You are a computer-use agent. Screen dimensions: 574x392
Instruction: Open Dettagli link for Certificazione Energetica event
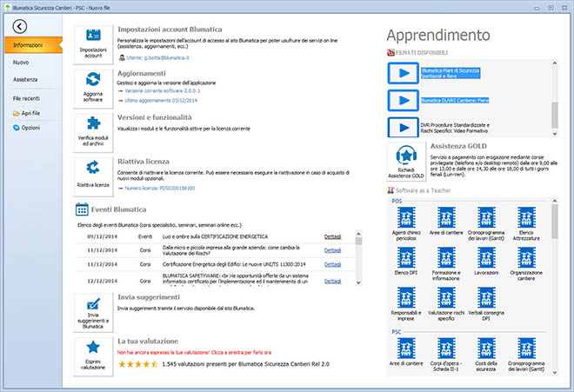pyautogui.click(x=333, y=264)
